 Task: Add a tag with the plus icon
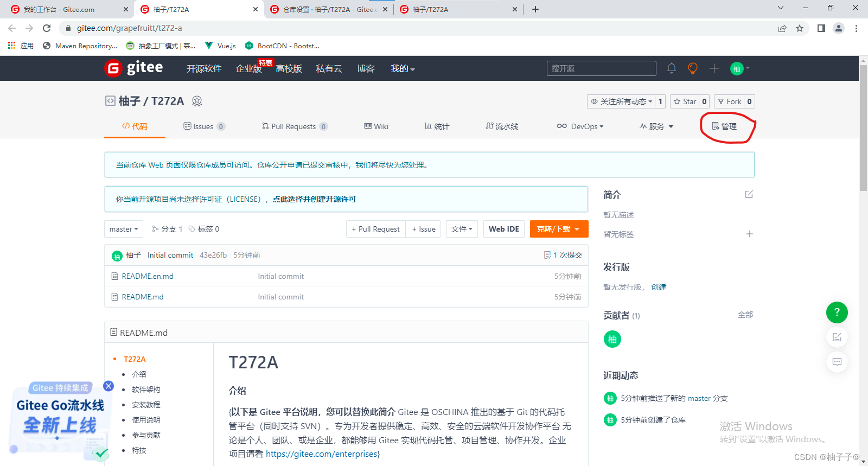[749, 234]
